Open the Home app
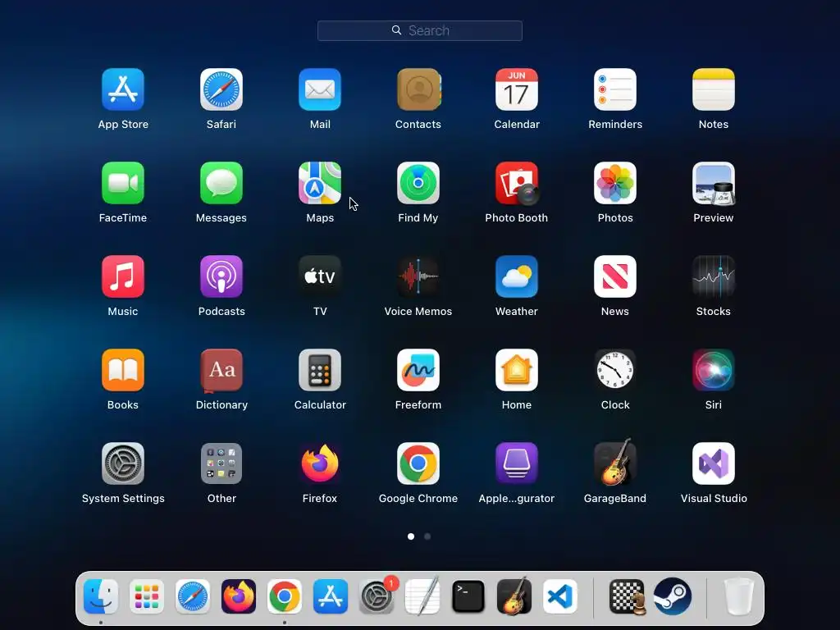 click(x=517, y=370)
